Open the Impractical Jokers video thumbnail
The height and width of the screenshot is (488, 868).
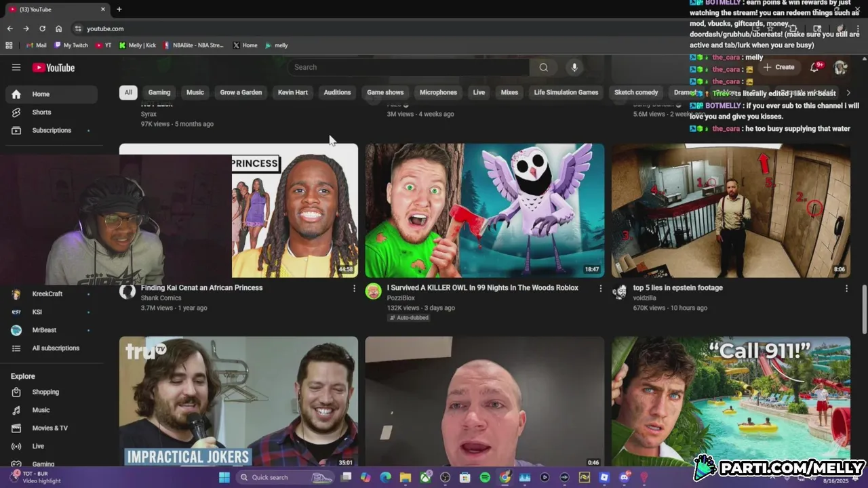click(x=239, y=401)
